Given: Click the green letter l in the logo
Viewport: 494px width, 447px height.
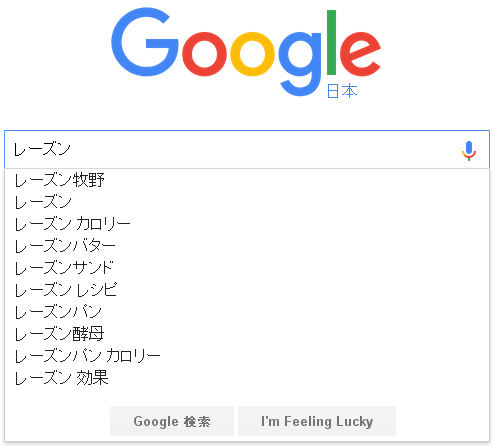Looking at the screenshot, I should tap(331, 42).
